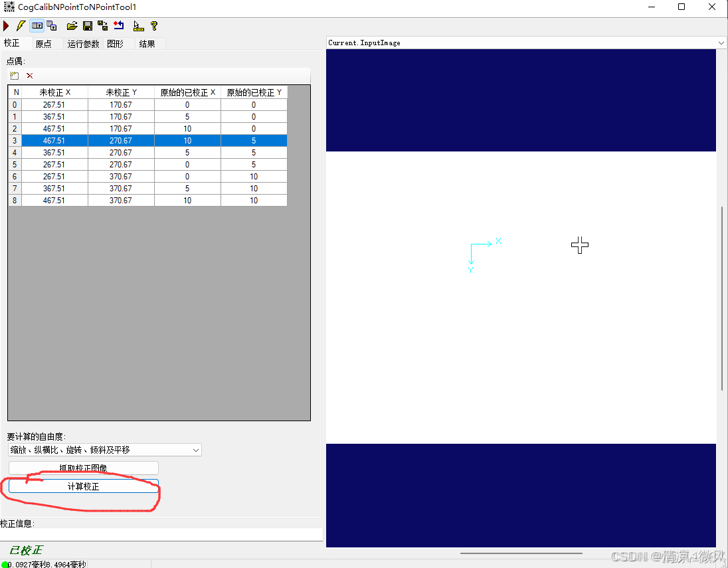The width and height of the screenshot is (728, 568).
Task: Select row header 6 in the point table
Action: pos(15,177)
